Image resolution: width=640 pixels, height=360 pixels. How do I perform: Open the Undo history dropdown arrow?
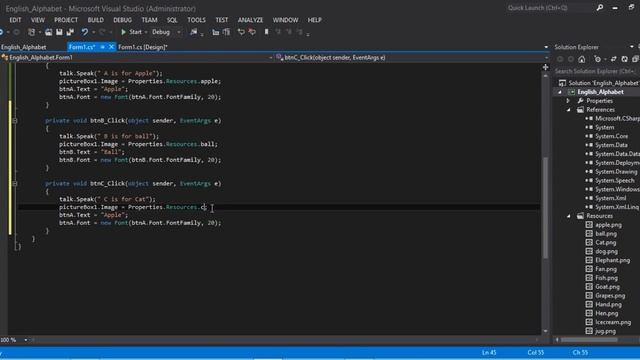point(93,32)
